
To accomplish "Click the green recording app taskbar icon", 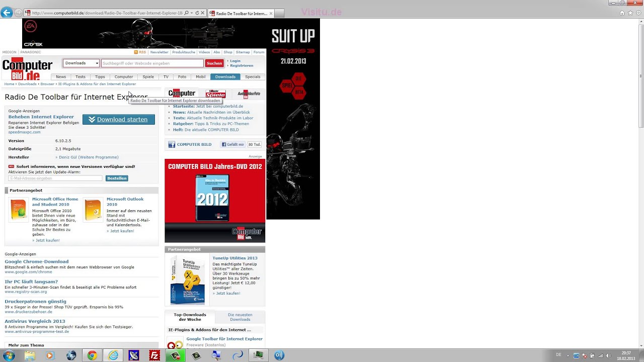I will (175, 355).
